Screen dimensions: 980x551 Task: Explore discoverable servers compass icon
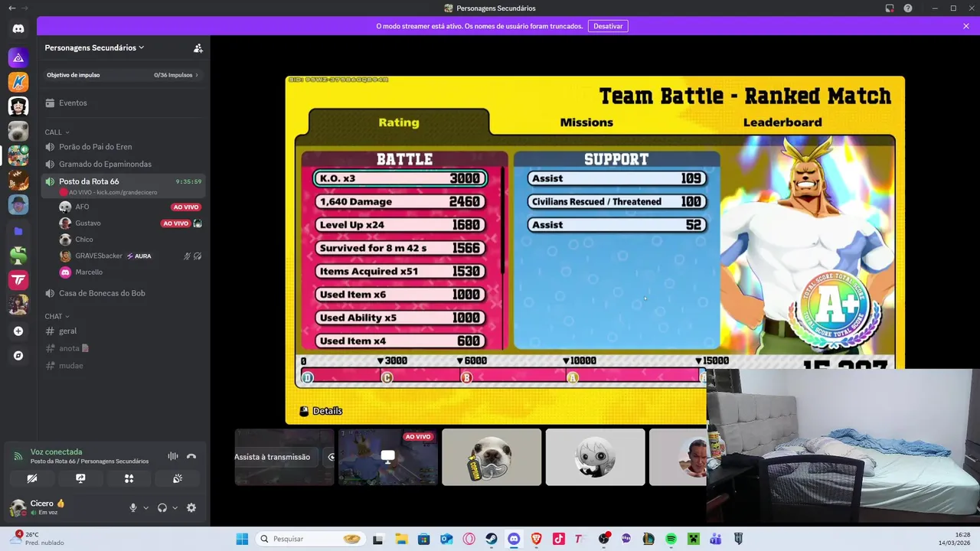pos(18,356)
